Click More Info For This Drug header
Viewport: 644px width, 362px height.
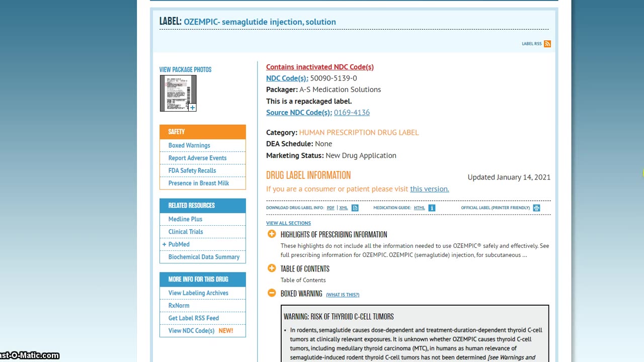(203, 279)
